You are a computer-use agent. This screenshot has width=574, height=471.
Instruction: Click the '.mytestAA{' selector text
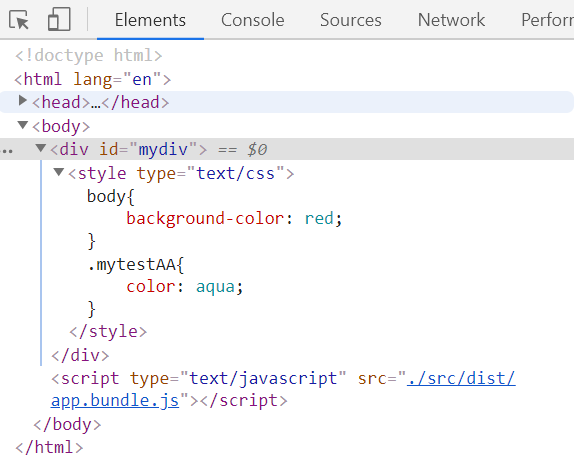[135, 264]
